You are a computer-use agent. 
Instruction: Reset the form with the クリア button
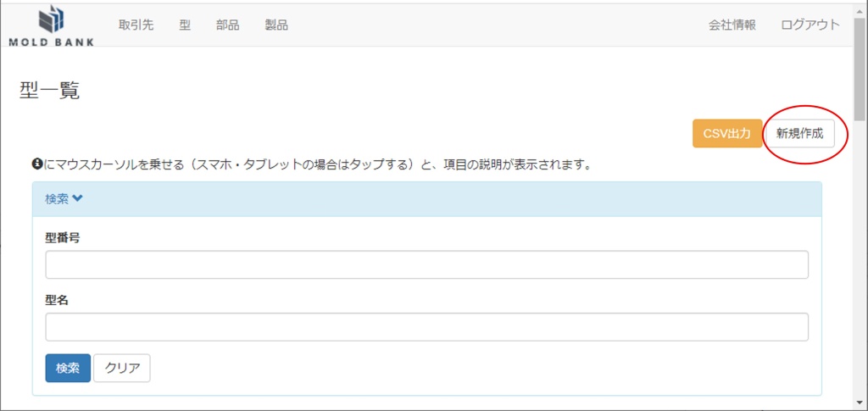coord(121,368)
